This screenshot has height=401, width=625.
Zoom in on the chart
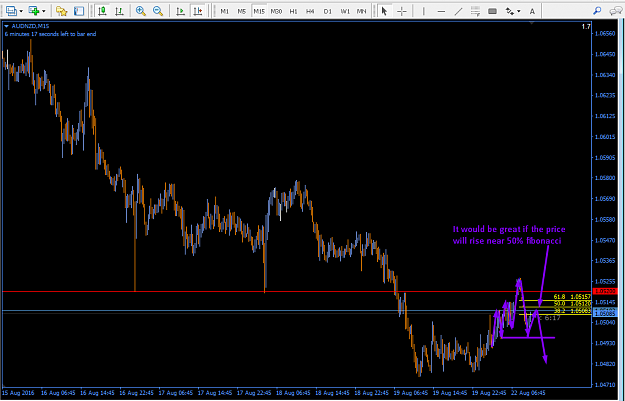pos(141,11)
